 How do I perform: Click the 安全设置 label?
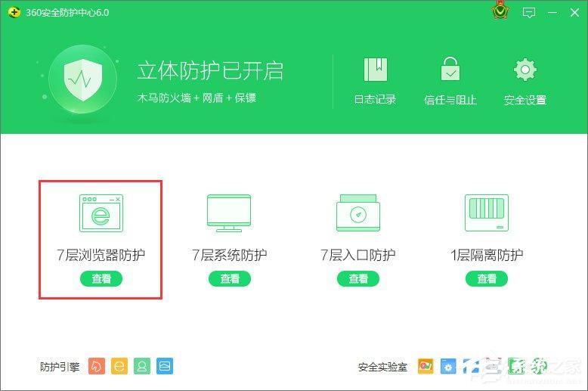click(x=525, y=100)
